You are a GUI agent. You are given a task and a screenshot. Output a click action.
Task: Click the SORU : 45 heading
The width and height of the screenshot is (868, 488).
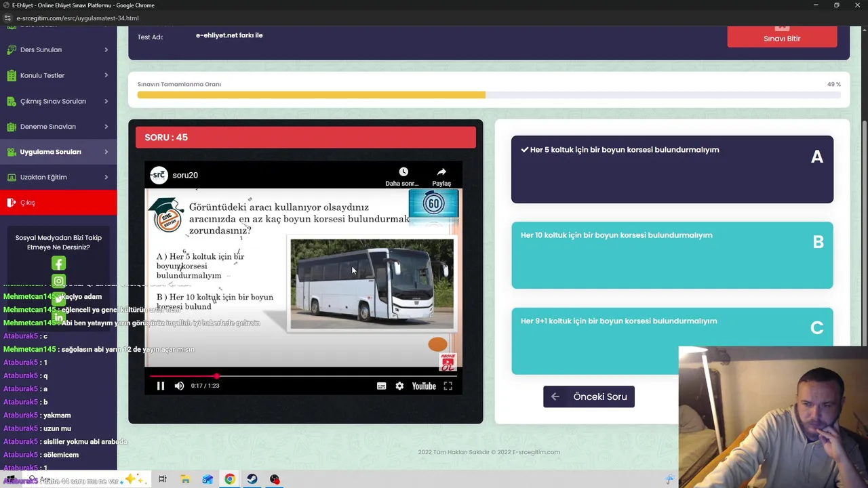tap(166, 138)
